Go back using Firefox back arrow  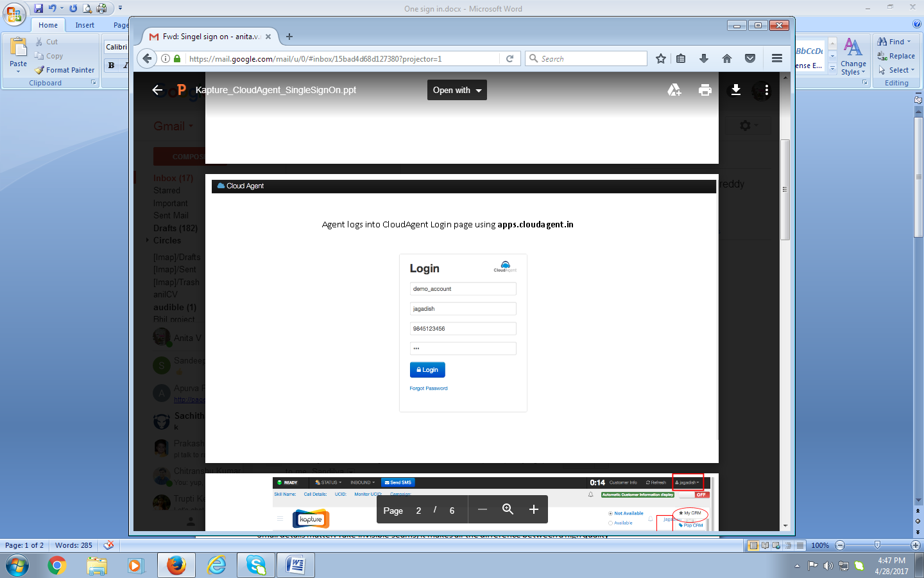click(x=148, y=58)
